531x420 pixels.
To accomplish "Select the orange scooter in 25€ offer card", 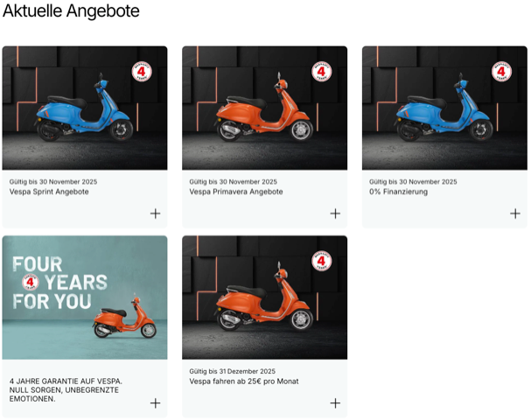I will click(x=264, y=297).
